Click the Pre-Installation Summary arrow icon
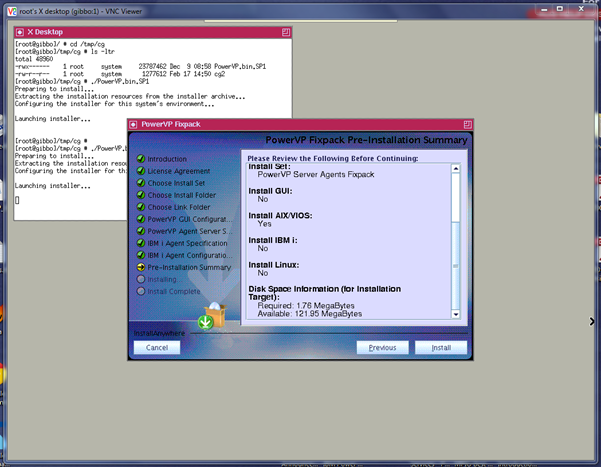Image resolution: width=601 pixels, height=467 pixels. 141,267
